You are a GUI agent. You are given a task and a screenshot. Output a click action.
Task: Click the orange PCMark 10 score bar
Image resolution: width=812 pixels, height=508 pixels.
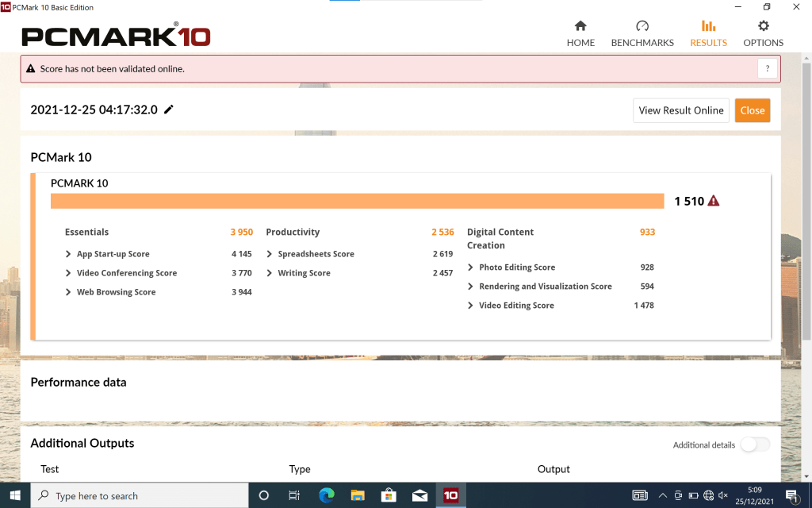pyautogui.click(x=358, y=201)
